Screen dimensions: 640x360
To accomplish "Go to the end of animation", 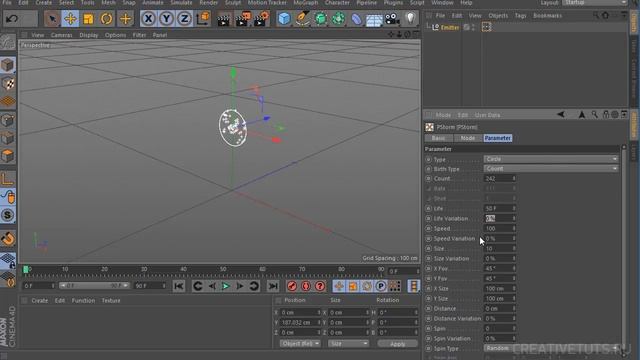I will [x=273, y=286].
